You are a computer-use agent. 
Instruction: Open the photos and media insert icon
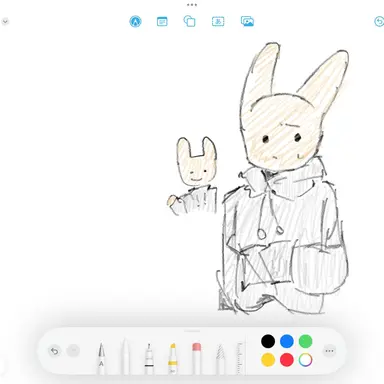tap(247, 21)
